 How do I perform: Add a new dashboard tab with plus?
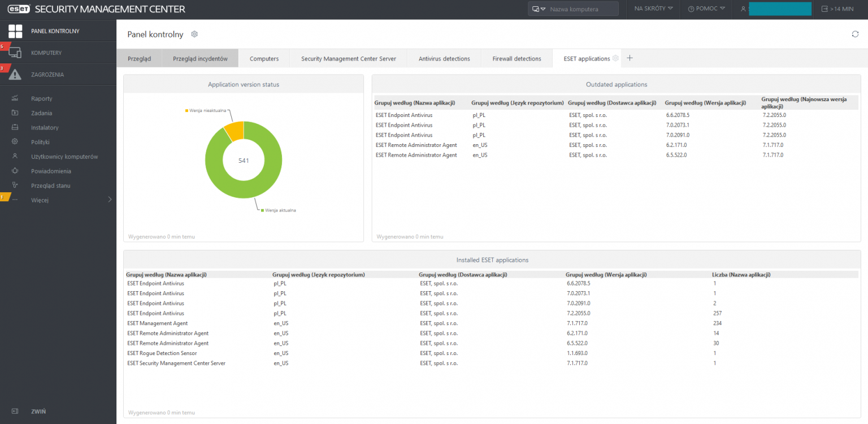pyautogui.click(x=630, y=58)
